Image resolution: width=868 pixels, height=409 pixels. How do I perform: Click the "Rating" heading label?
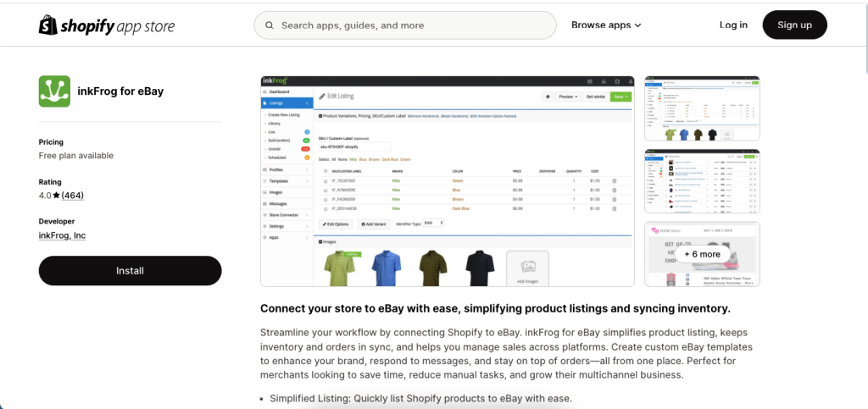tap(50, 182)
